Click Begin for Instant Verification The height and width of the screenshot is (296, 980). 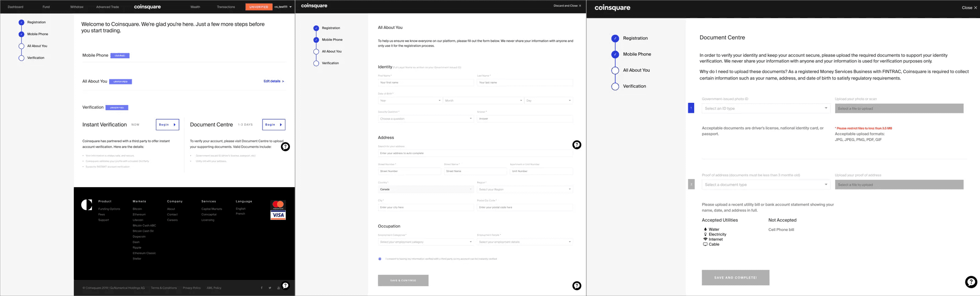tap(167, 125)
